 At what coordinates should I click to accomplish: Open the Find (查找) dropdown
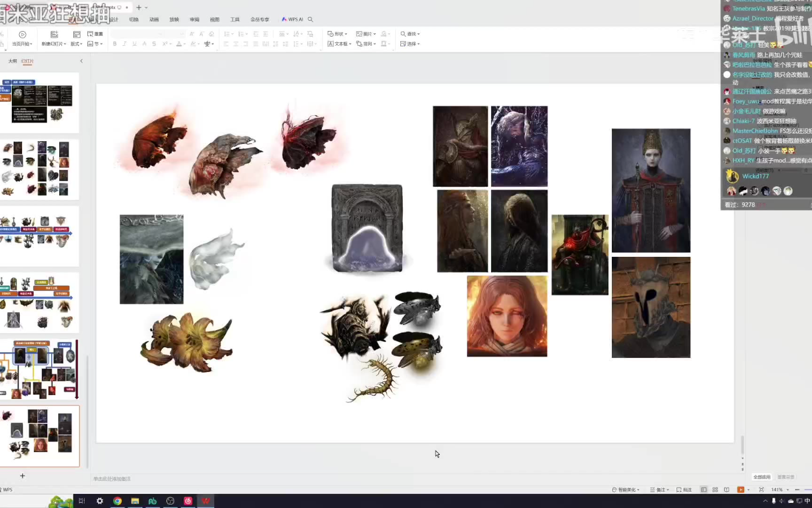(410, 34)
